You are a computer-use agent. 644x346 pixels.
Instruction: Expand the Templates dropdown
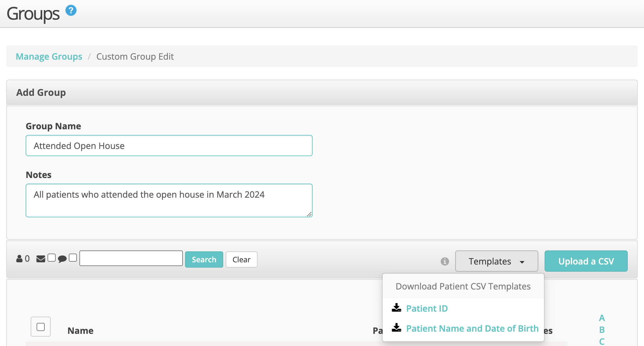(x=496, y=261)
